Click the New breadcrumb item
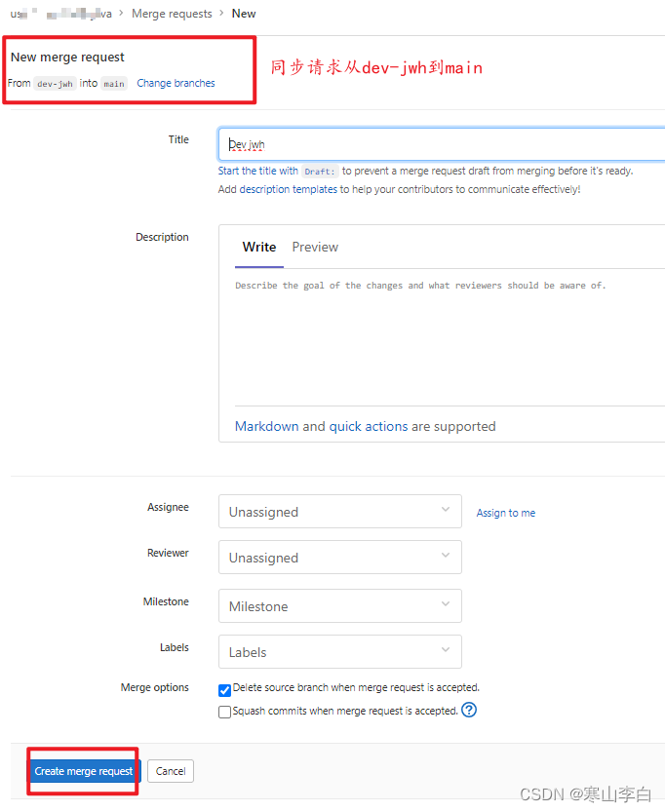The width and height of the screenshot is (665, 812). coord(244,14)
